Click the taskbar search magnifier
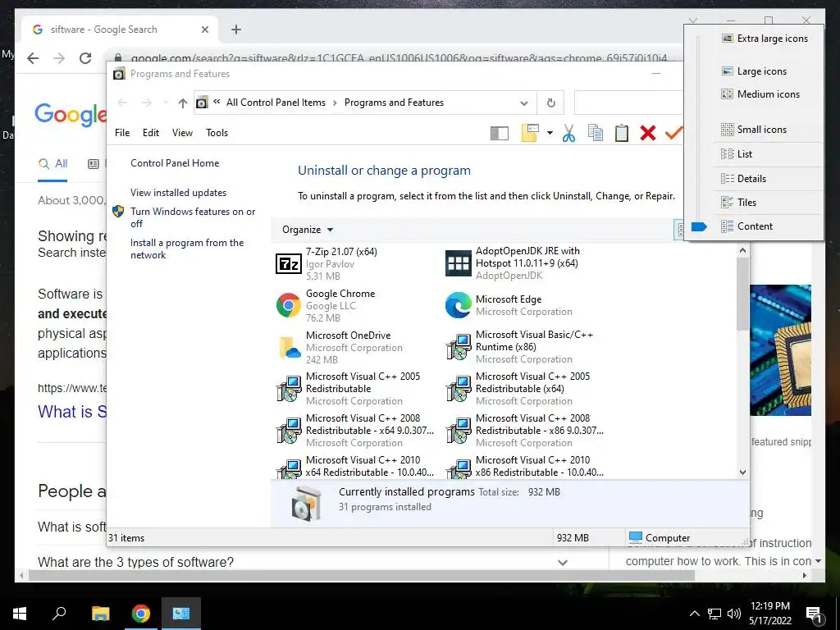Viewport: 840px width, 630px height. (x=59, y=614)
